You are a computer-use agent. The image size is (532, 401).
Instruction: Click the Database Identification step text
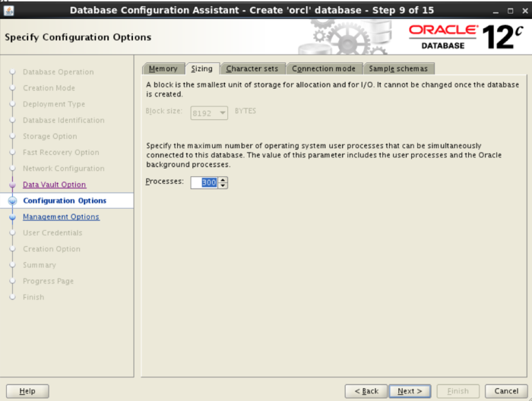63,120
